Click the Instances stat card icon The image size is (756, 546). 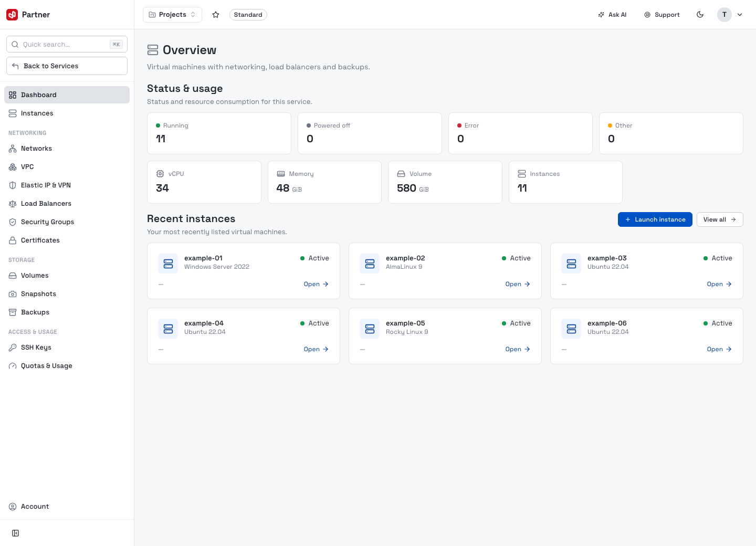pos(522,174)
